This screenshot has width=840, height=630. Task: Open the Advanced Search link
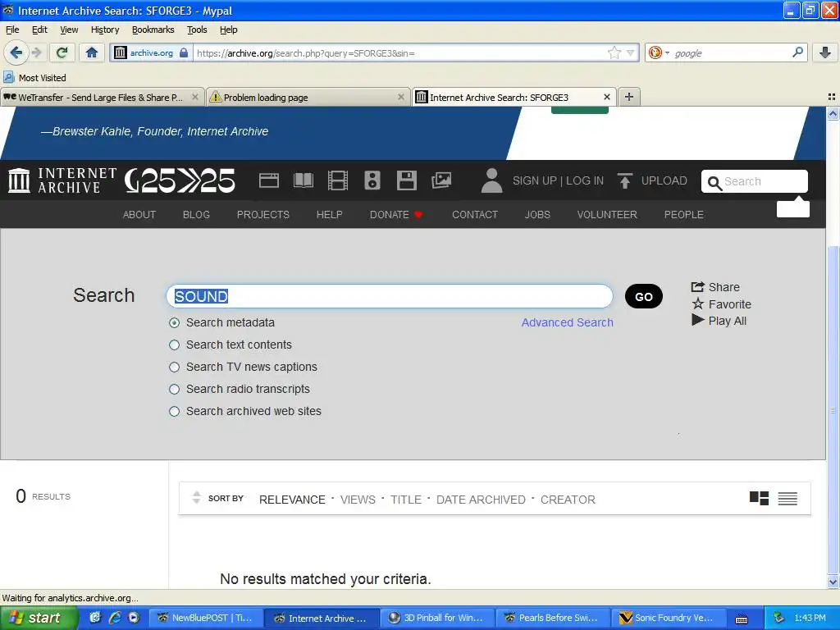pyautogui.click(x=568, y=322)
